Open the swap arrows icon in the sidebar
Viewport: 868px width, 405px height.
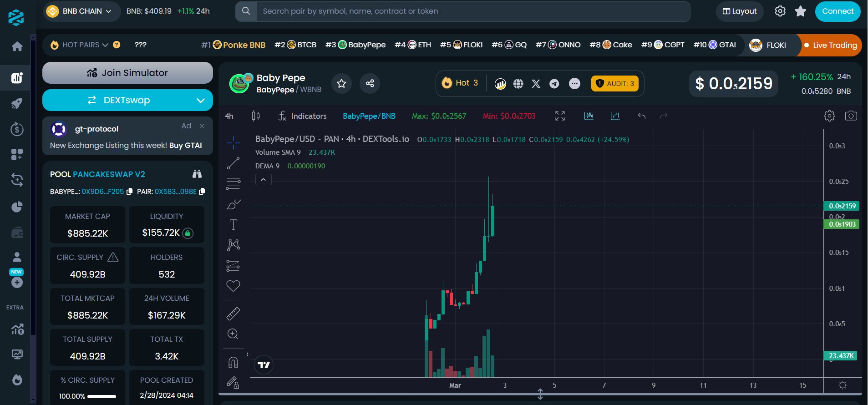17,180
